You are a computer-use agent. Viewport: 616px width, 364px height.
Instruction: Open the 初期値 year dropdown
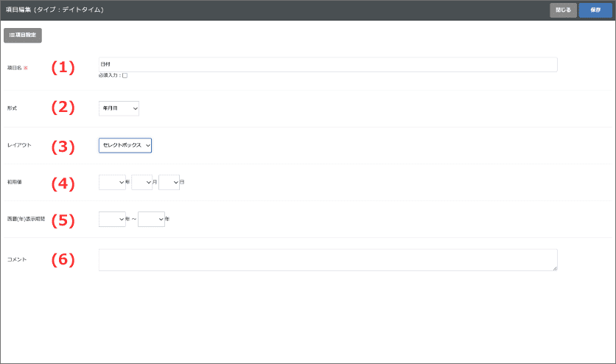[x=112, y=182]
